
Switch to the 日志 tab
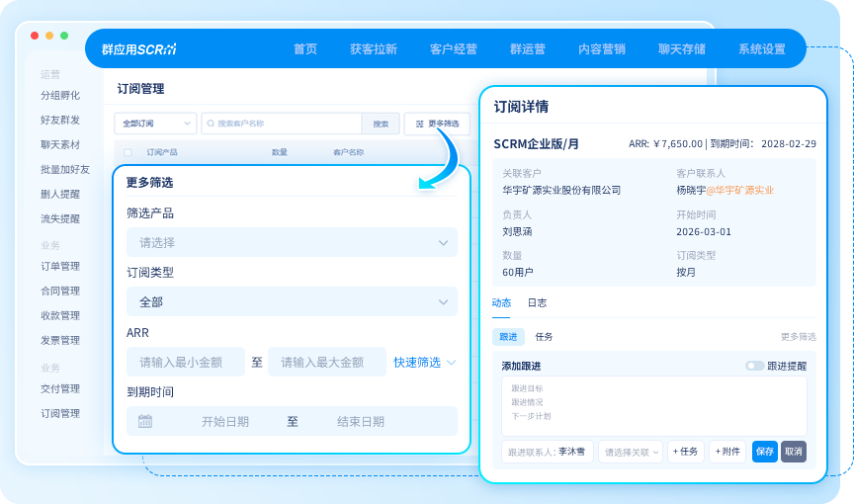(537, 303)
